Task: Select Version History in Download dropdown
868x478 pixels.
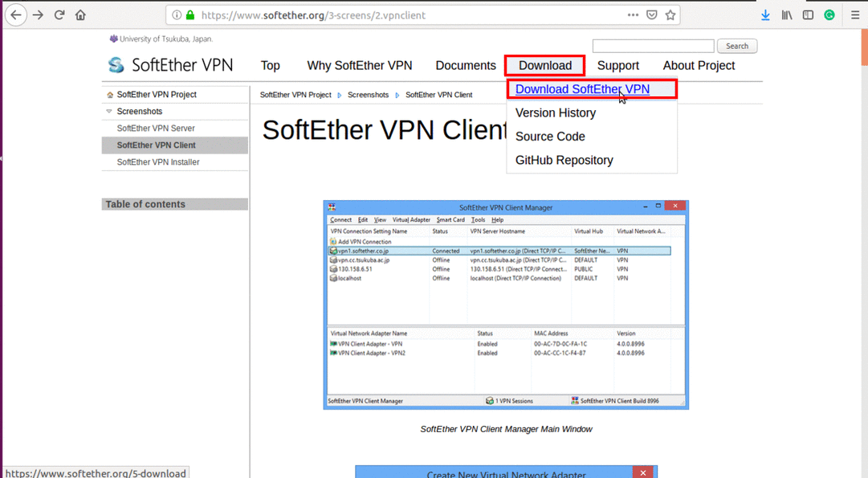Action: click(555, 113)
